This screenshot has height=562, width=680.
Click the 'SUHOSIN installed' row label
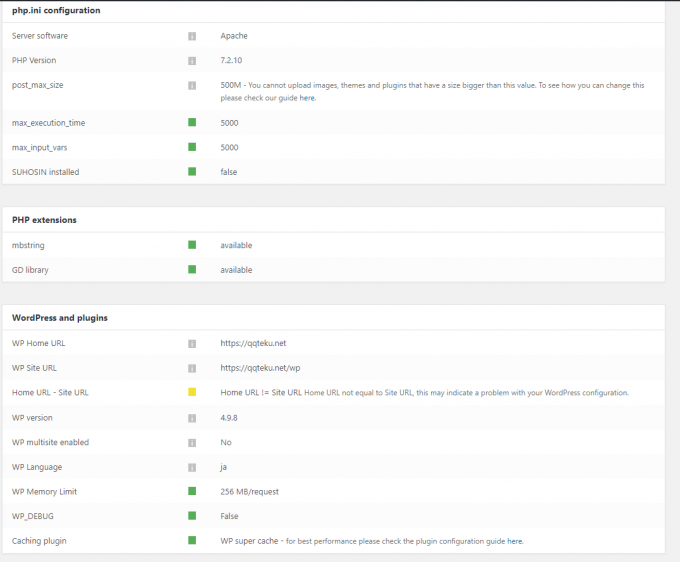(46, 172)
